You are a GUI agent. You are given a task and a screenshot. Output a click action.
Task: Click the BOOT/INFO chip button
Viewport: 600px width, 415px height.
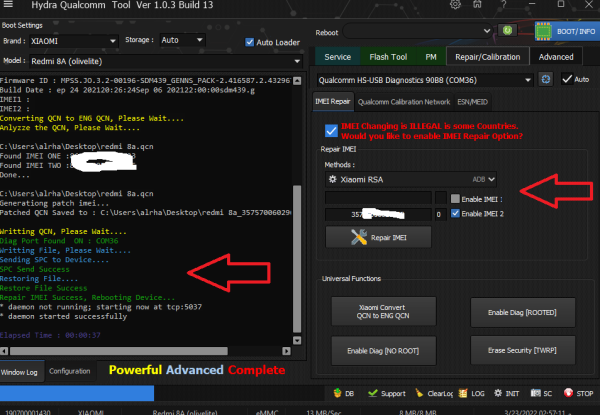(567, 31)
